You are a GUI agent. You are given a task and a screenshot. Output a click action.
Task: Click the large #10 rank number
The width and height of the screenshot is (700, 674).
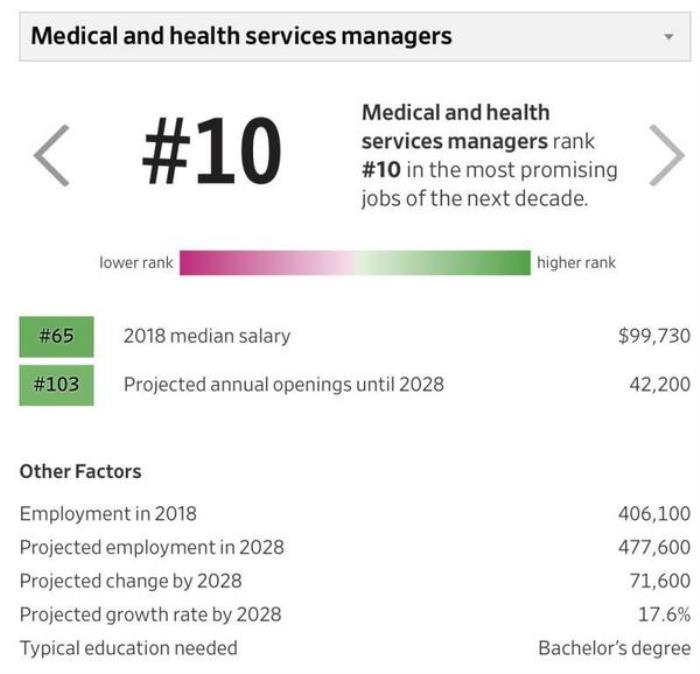[x=211, y=154]
